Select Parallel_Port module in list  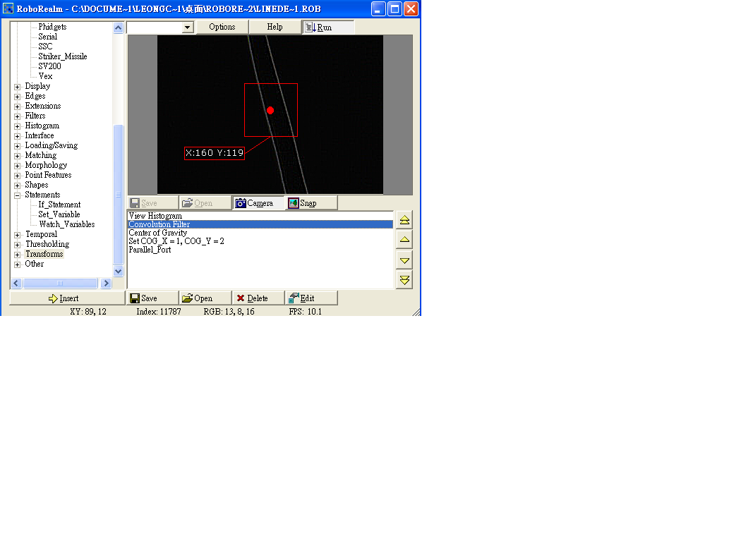(x=150, y=250)
